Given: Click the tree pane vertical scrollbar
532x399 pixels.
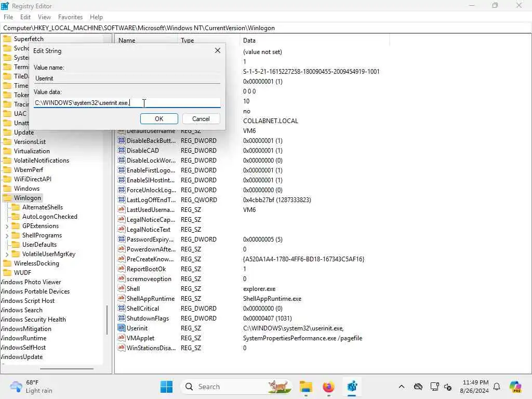Looking at the screenshot, I should (107, 320).
